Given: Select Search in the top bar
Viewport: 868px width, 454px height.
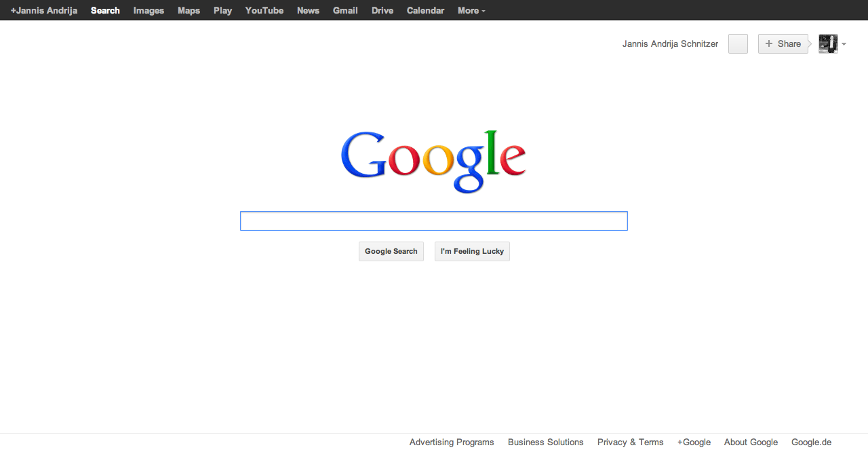Looking at the screenshot, I should (105, 10).
